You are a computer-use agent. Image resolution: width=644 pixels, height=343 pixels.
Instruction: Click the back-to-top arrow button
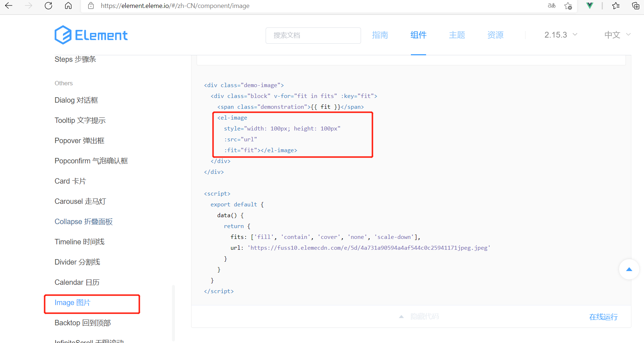click(629, 269)
